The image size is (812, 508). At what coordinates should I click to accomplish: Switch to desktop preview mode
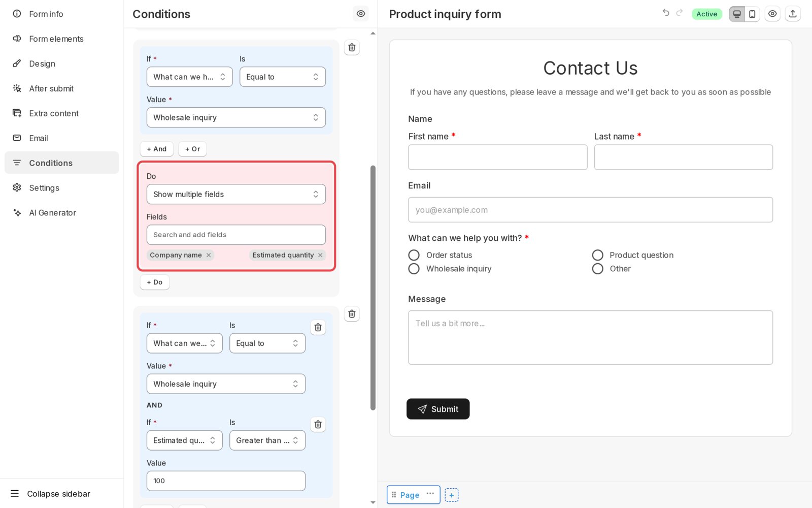click(737, 14)
